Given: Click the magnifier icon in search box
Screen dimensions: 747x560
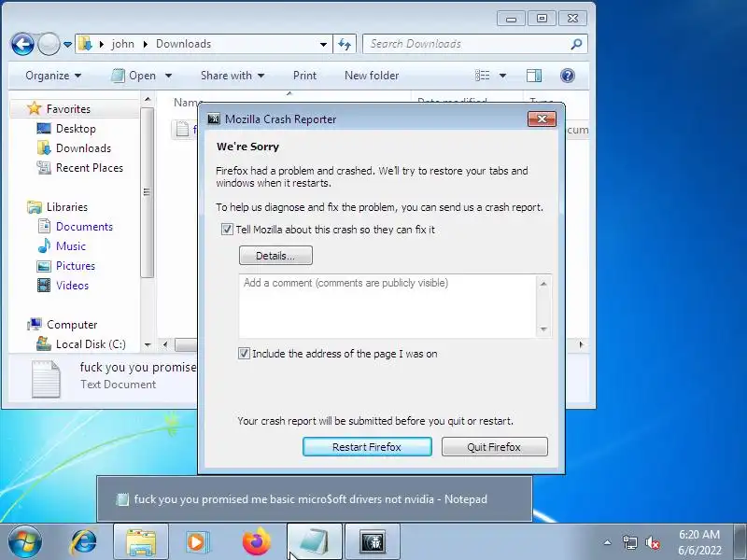Looking at the screenshot, I should 576,44.
